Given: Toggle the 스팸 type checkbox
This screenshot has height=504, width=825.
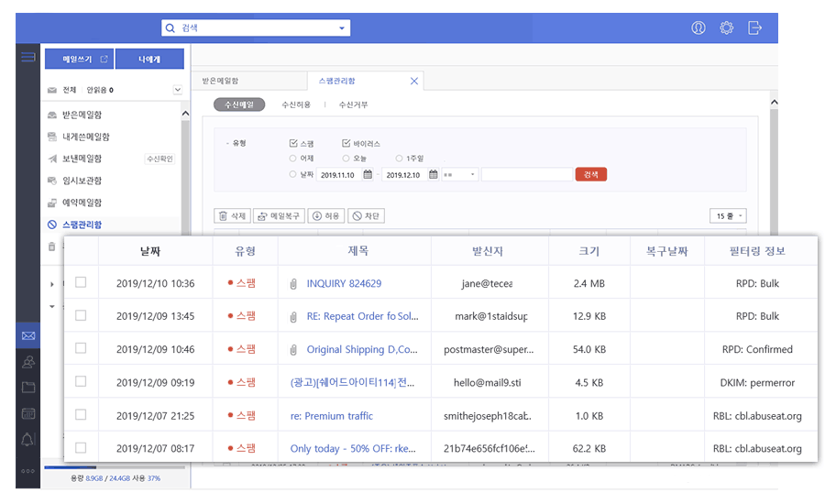Looking at the screenshot, I should [x=293, y=143].
